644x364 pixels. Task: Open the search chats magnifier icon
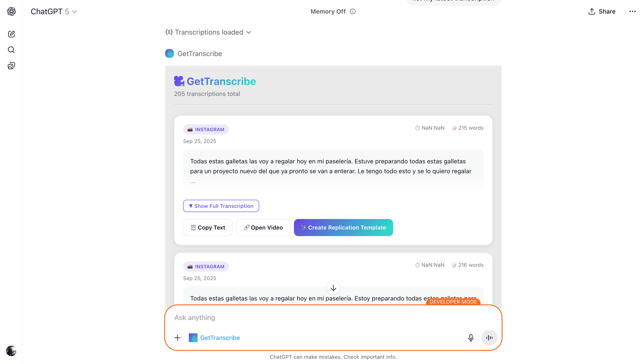(11, 50)
